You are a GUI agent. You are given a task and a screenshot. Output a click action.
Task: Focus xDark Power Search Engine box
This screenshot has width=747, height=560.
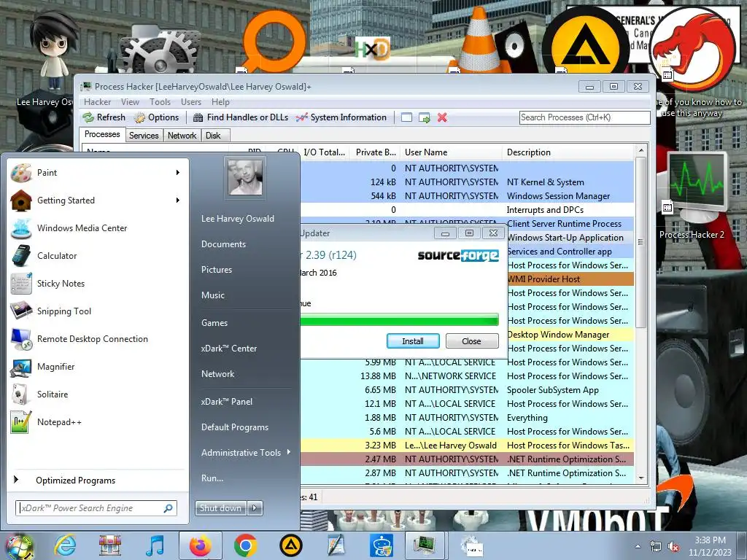pos(96,508)
